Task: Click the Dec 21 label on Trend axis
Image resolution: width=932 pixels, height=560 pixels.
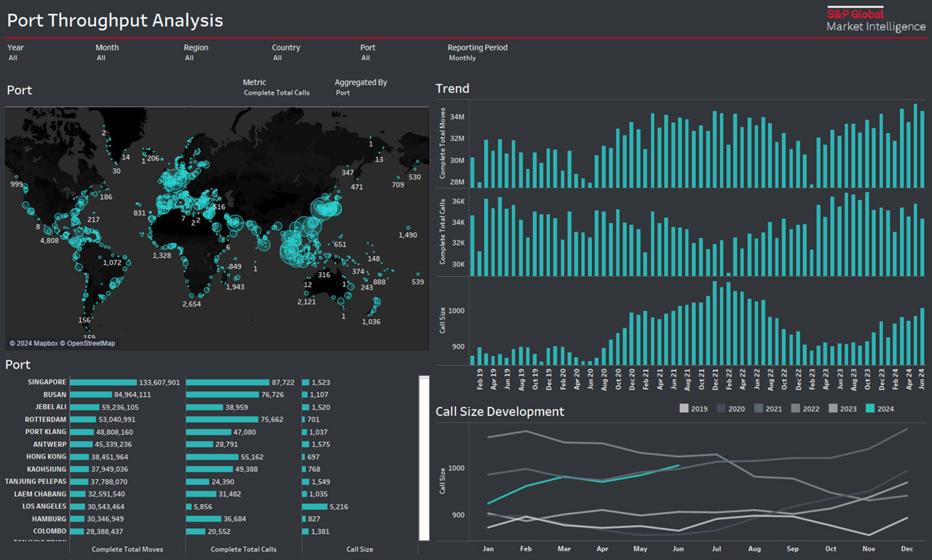Action: click(715, 379)
